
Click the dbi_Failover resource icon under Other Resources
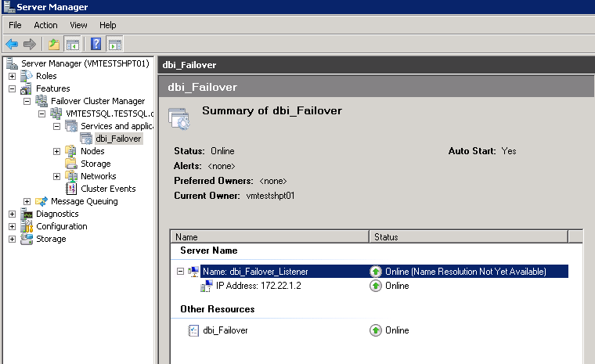coord(193,330)
